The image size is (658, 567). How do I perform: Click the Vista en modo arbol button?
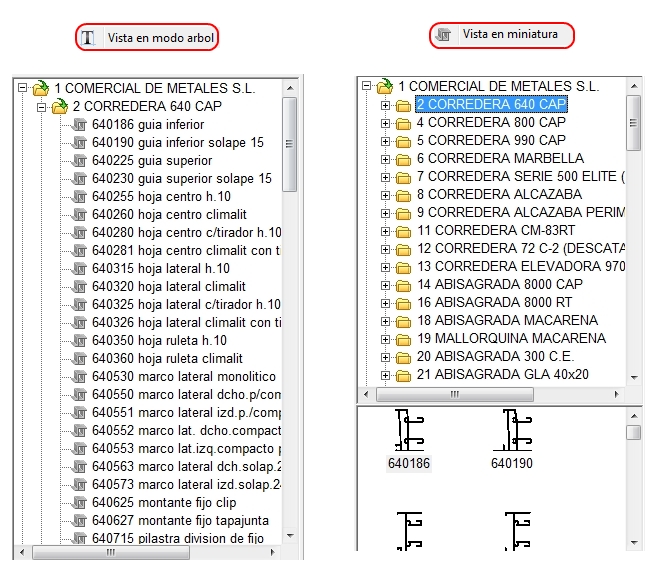point(147,37)
